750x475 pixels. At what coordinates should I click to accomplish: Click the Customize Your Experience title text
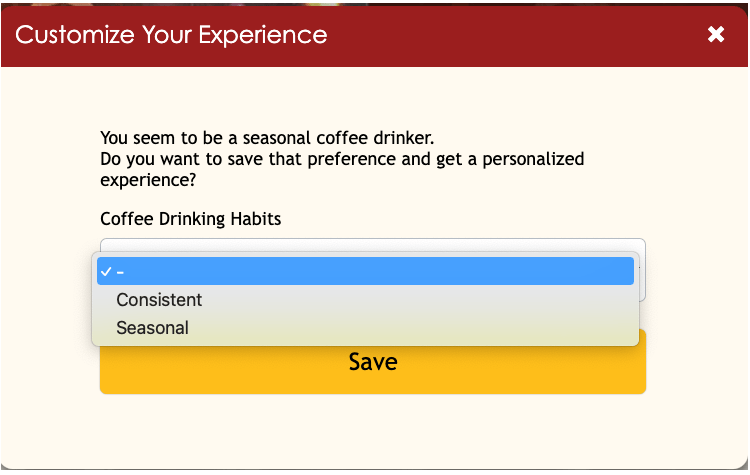click(x=171, y=35)
